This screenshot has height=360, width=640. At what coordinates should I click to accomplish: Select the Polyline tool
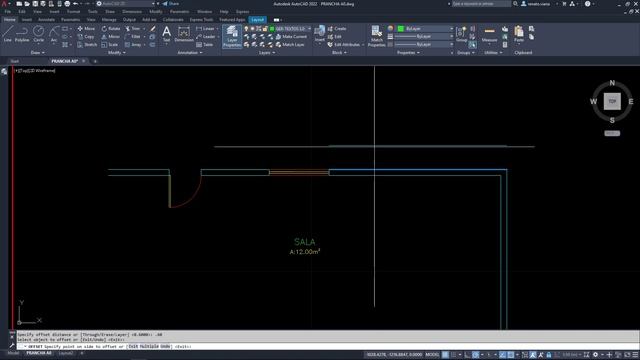(22, 34)
